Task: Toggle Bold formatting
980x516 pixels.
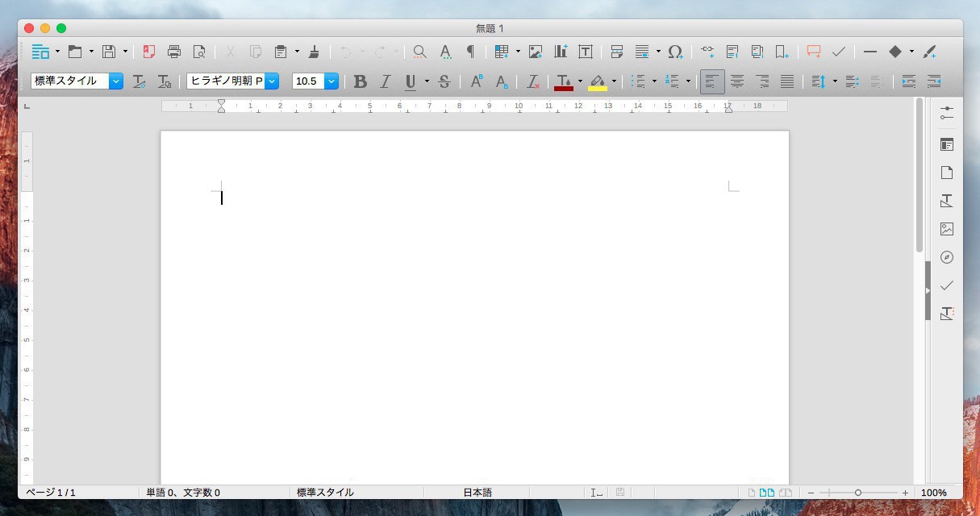Action: [x=360, y=81]
